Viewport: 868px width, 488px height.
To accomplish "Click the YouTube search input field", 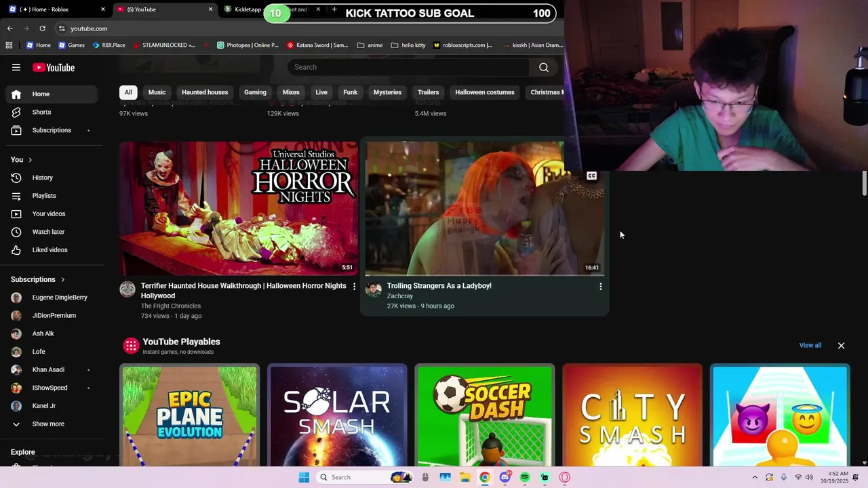I will (409, 67).
